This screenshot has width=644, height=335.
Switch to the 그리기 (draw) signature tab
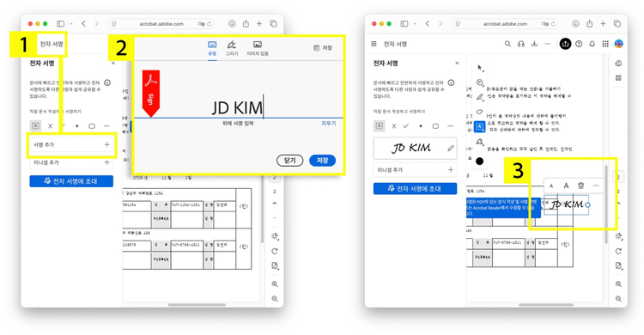point(232,48)
